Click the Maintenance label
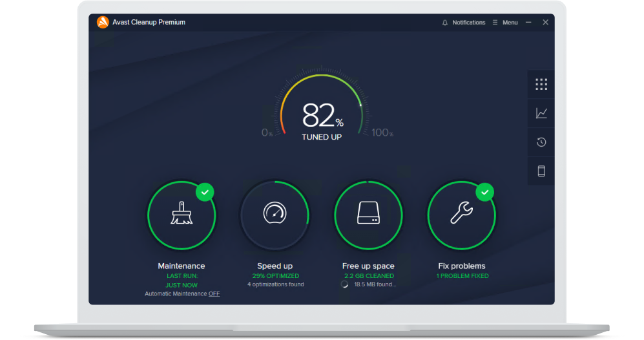644x340 pixels. click(182, 266)
